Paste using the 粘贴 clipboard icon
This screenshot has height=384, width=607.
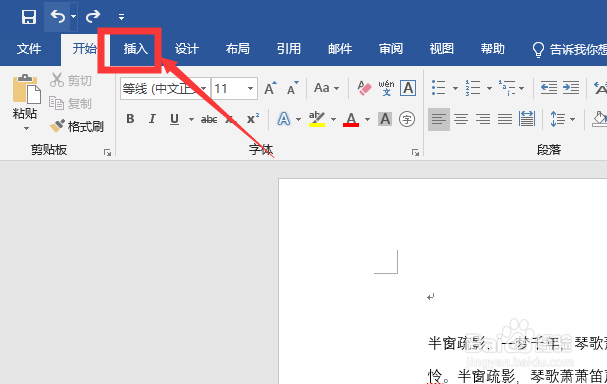[26, 88]
